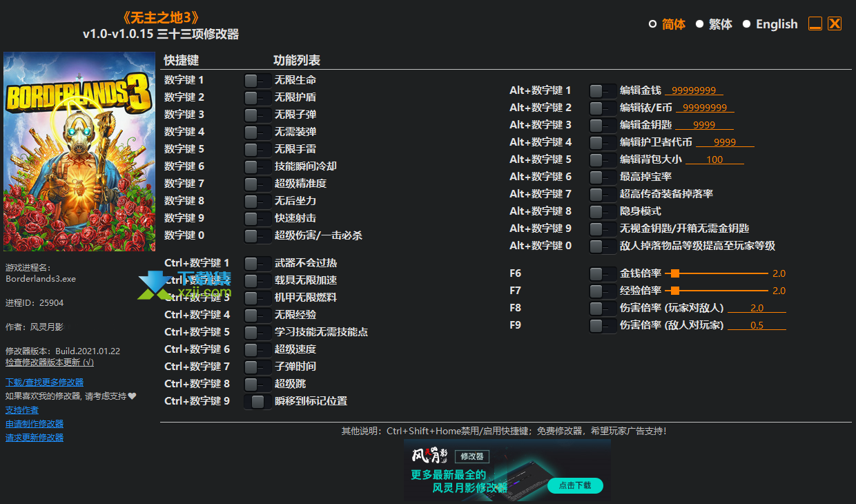Toggle 隐身模式 switch

click(x=603, y=211)
